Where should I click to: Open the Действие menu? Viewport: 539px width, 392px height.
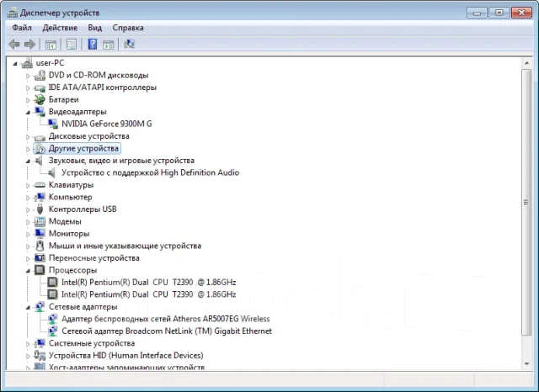click(x=60, y=28)
